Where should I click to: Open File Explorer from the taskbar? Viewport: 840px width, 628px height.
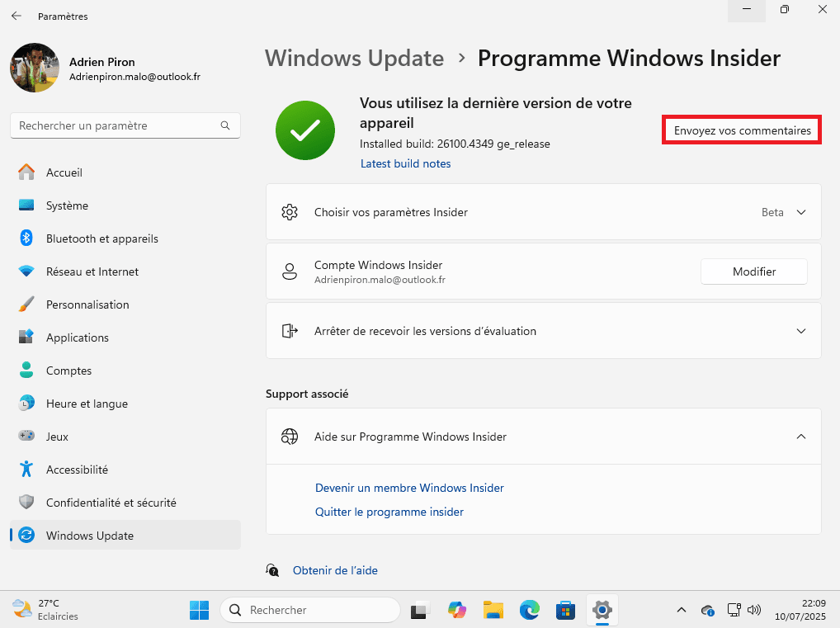pos(493,610)
